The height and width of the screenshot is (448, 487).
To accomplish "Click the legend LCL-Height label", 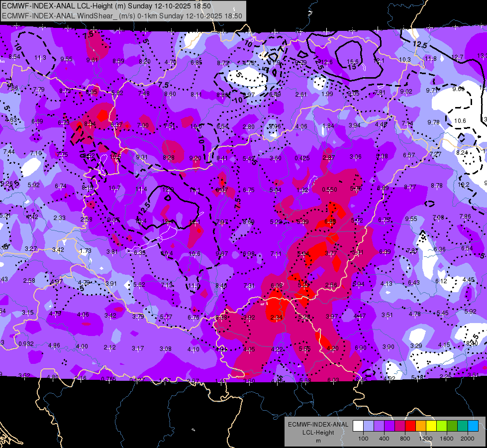I will click(x=318, y=433).
